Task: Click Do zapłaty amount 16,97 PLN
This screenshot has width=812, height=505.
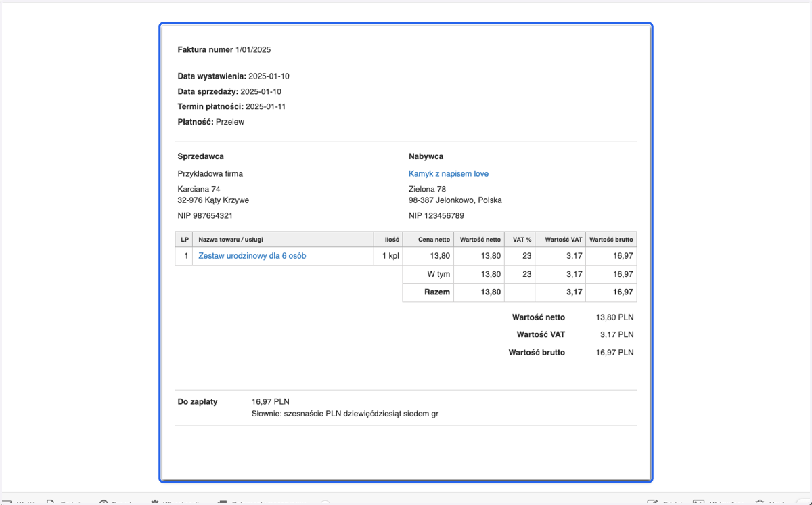Action: tap(271, 402)
